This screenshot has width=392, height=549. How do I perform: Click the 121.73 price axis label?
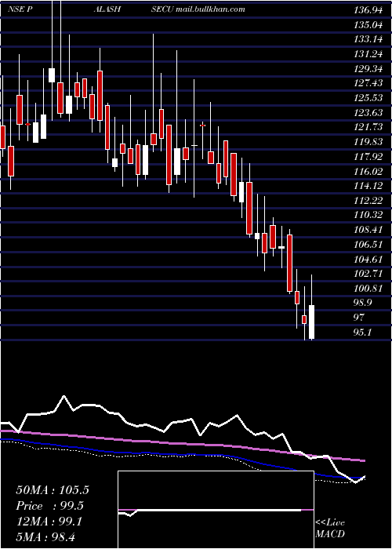[368, 127]
